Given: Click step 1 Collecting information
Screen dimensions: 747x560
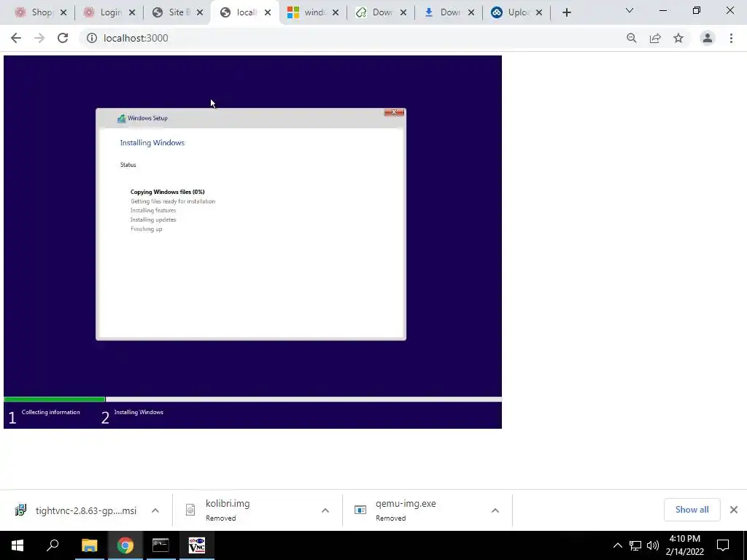Looking at the screenshot, I should click(x=50, y=413).
